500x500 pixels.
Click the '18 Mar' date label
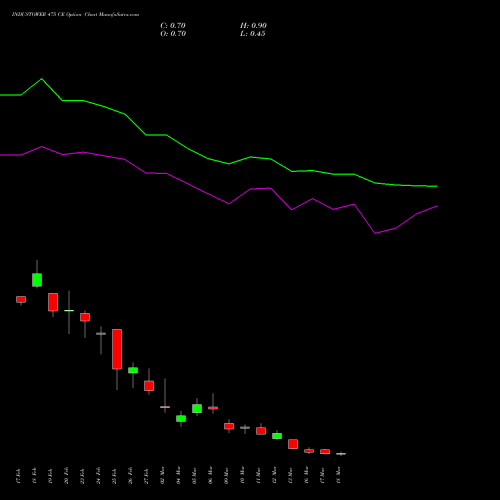338,475
